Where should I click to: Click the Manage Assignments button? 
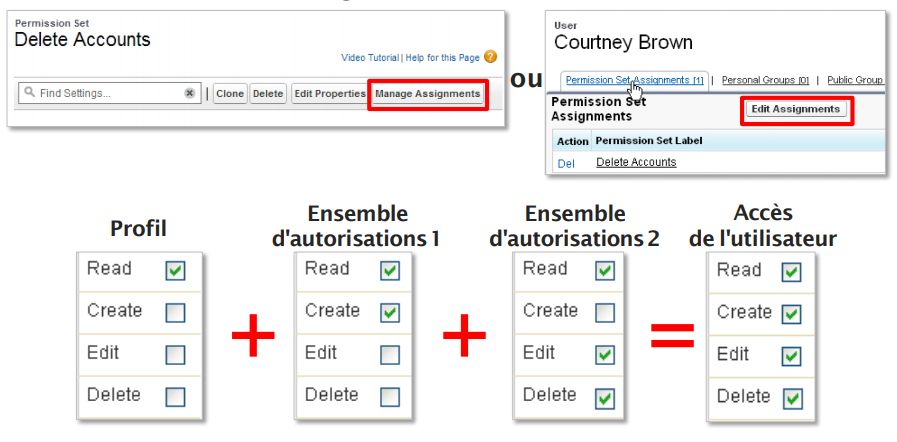coord(427,93)
